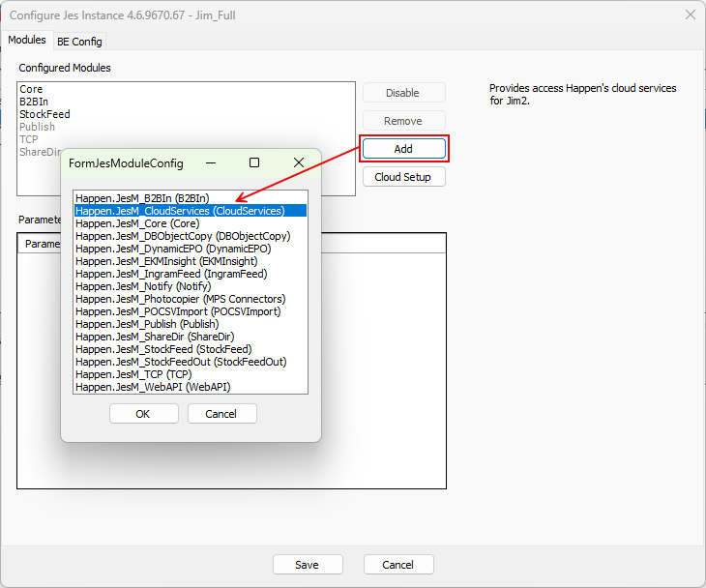This screenshot has height=588, width=706.
Task: Highlight StockFeed in Configured Modules list
Action: [44, 114]
